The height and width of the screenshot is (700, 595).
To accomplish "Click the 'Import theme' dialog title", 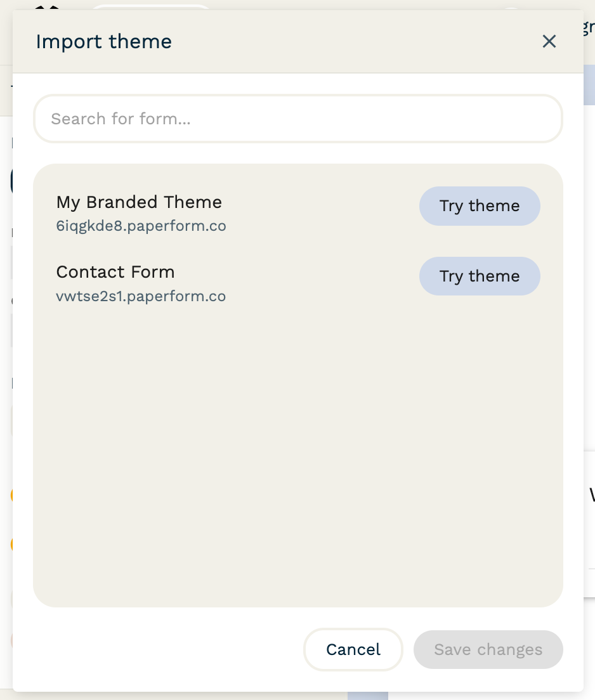I will [103, 42].
